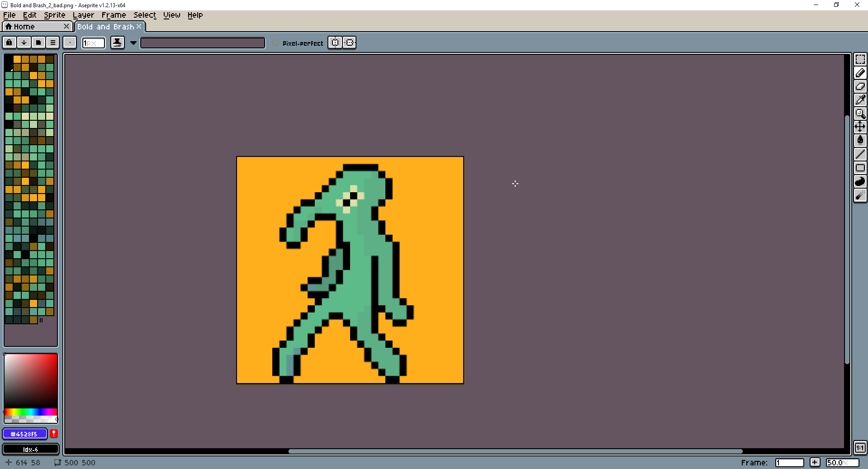Select the Zoom magnifier tool
The height and width of the screenshot is (469, 868).
coord(860,114)
